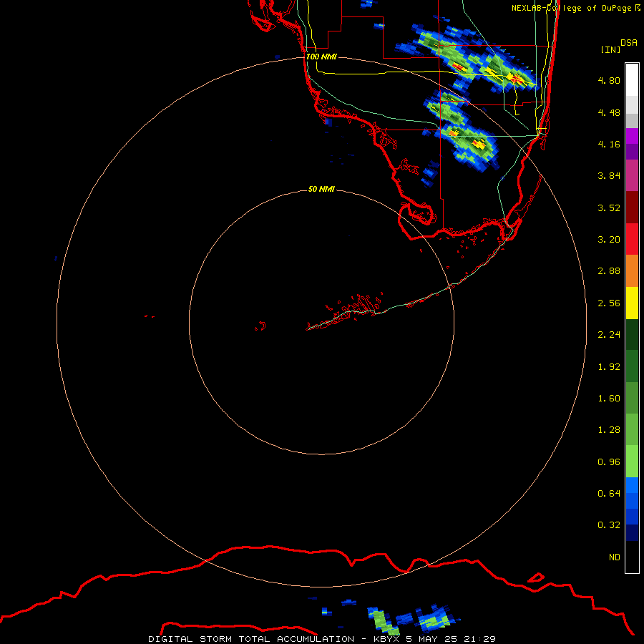Select the green swatch beside 1.92
Viewport: 644px width, 644px height.
tap(632, 366)
